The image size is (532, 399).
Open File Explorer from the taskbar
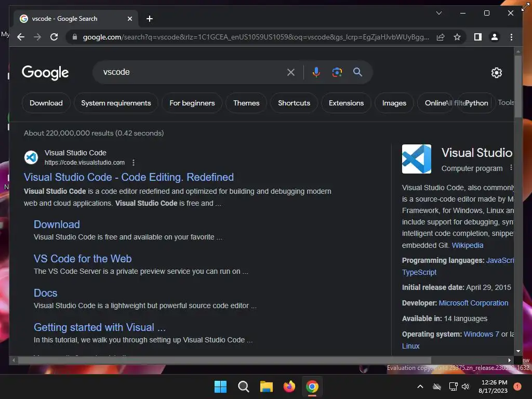(267, 387)
